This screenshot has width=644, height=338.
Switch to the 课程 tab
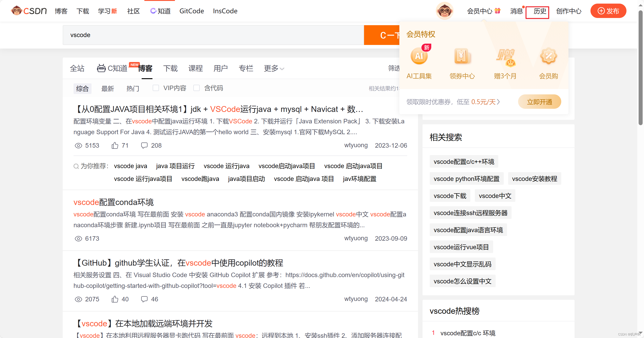pyautogui.click(x=195, y=68)
